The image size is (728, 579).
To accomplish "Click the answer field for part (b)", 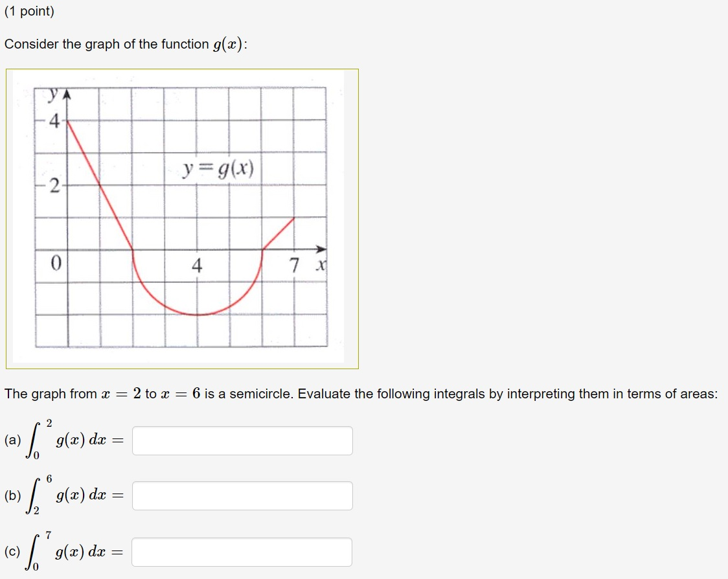I will (x=242, y=495).
